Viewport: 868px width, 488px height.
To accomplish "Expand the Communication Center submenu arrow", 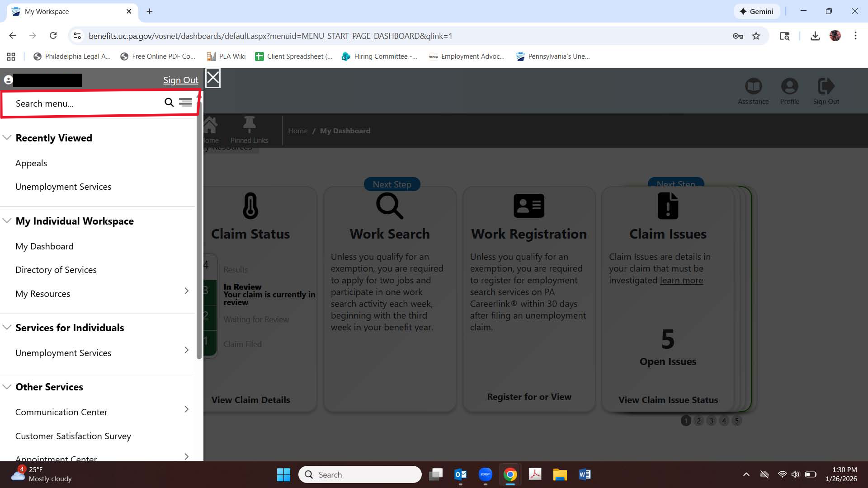I will tap(186, 409).
